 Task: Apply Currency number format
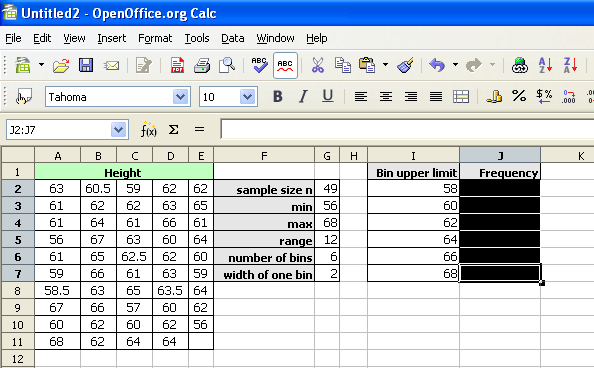click(x=494, y=97)
